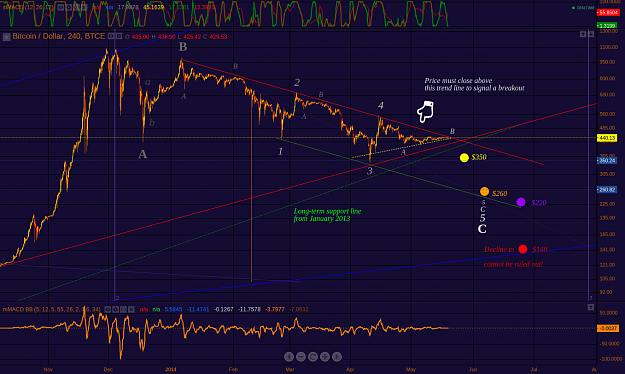Select the yellow $350 target circle
The image size is (625, 374).
pos(464,157)
